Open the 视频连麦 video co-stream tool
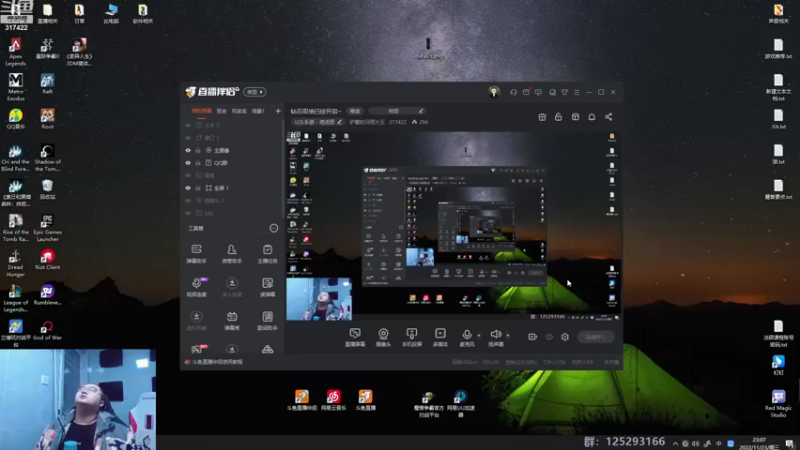800x450 pixels. coord(196,287)
